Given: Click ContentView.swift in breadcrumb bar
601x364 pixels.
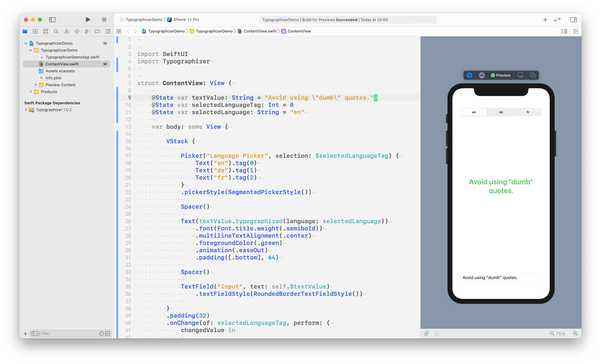Looking at the screenshot, I should click(x=260, y=31).
